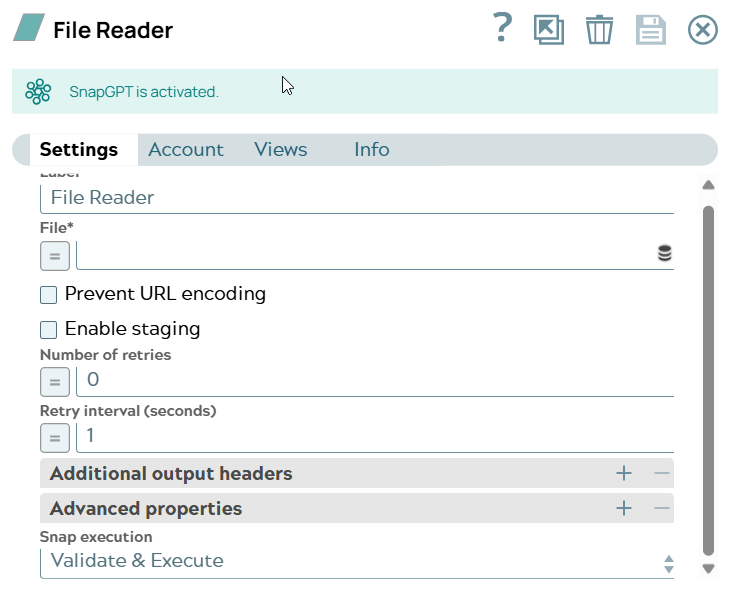Toggle expression for Number of retries
This screenshot has width=730, height=602.
click(55, 381)
